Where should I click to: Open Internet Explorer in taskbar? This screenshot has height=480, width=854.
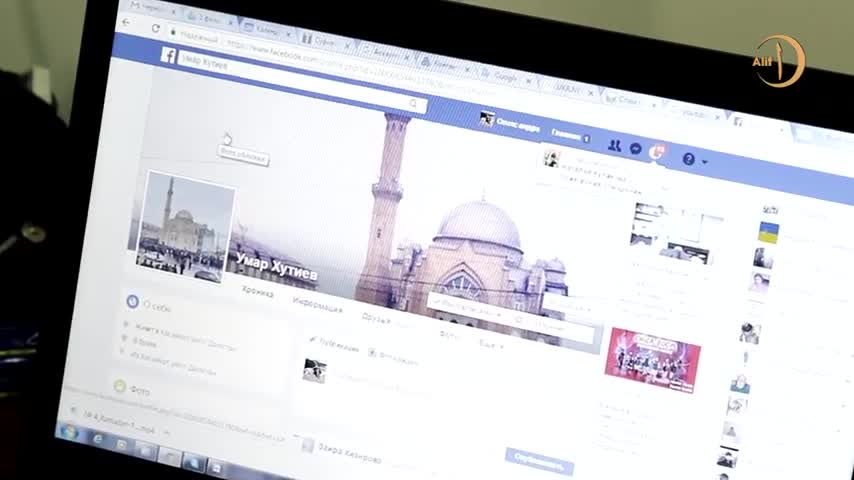coord(99,439)
